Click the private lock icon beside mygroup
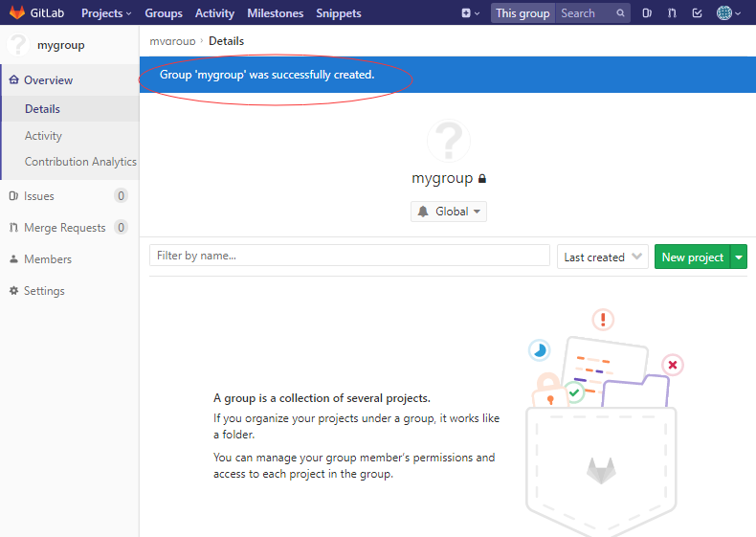 coord(482,178)
